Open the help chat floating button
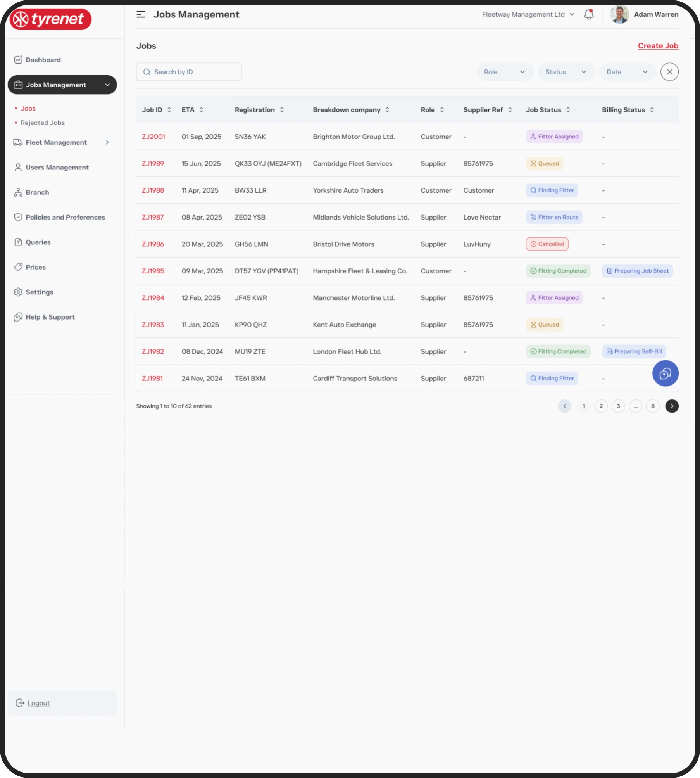 pyautogui.click(x=665, y=373)
